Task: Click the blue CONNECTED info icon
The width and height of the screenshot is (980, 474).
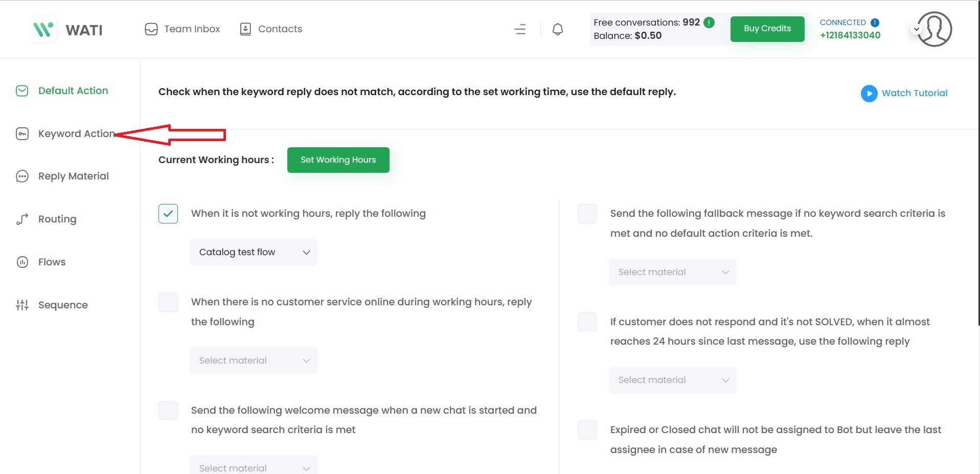Action: pyautogui.click(x=875, y=22)
